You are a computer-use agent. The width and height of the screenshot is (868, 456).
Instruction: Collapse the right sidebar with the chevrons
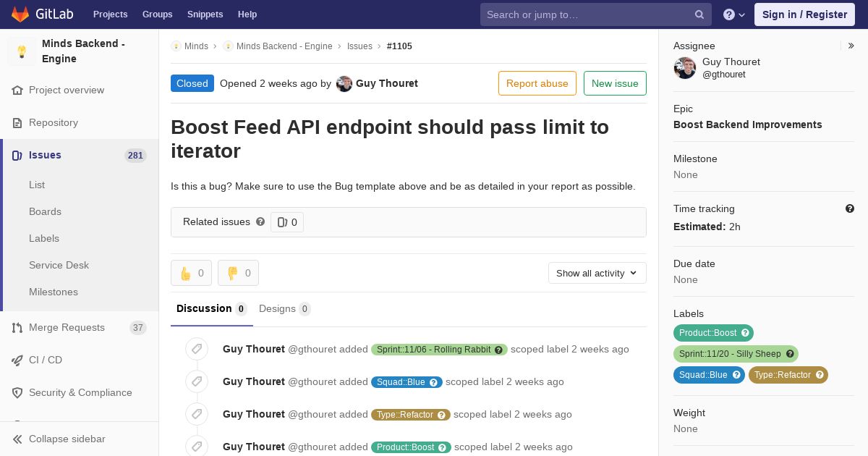pyautogui.click(x=851, y=46)
